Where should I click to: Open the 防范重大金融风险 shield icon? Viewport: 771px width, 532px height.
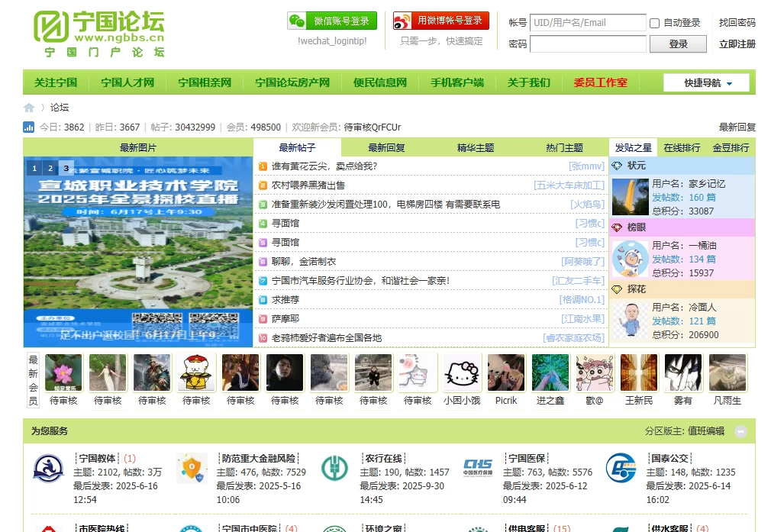click(192, 469)
